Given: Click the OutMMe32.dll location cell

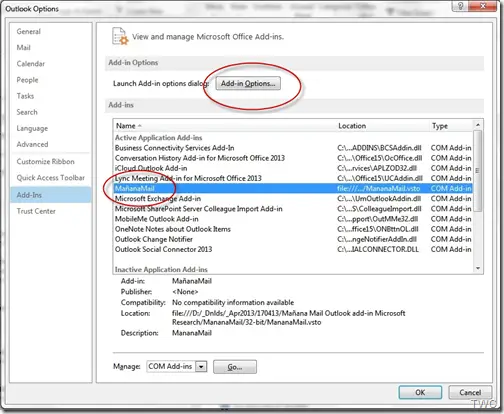Looking at the screenshot, I should [x=377, y=219].
